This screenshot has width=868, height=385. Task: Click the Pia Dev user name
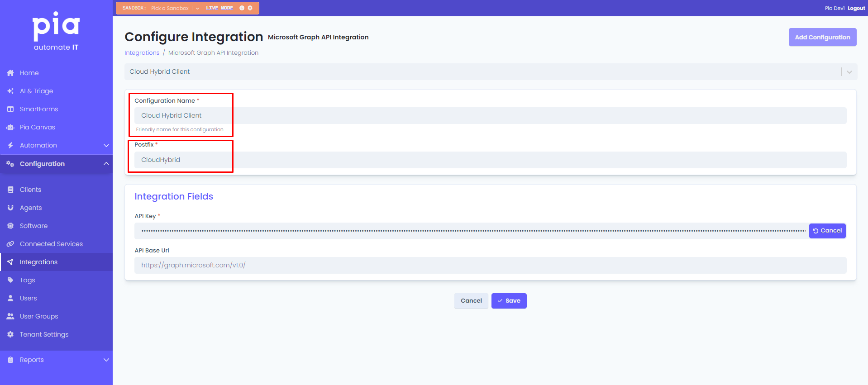pos(834,8)
